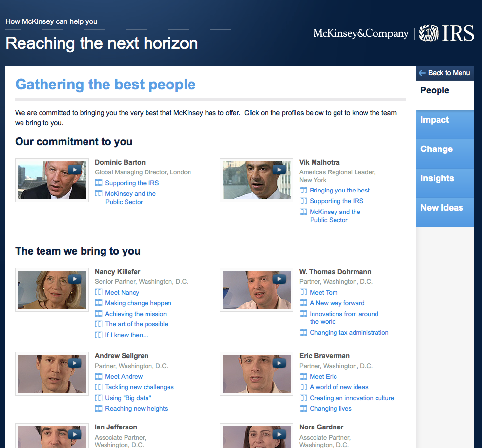Open 'Creating an innovation culture' link
Viewport: 482px width, 448px height.
(352, 398)
